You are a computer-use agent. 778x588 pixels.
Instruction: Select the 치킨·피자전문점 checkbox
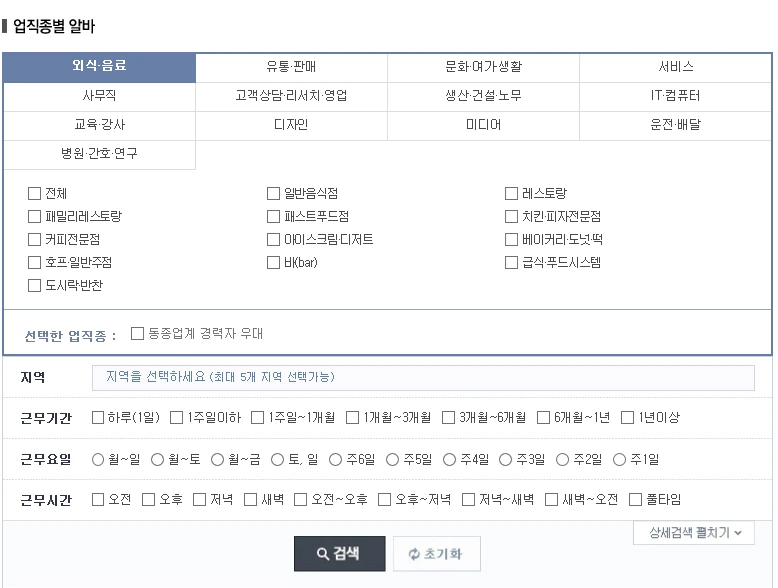click(x=511, y=216)
